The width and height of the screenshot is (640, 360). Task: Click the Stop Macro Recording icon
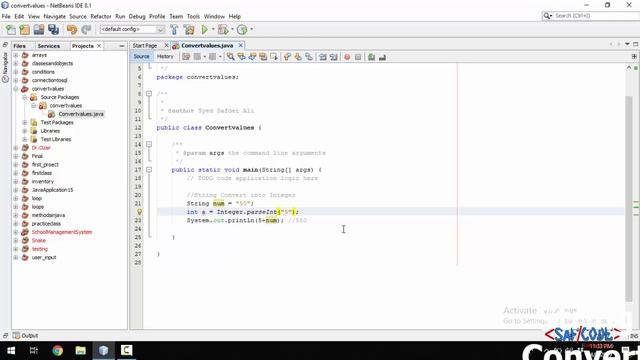358,57
